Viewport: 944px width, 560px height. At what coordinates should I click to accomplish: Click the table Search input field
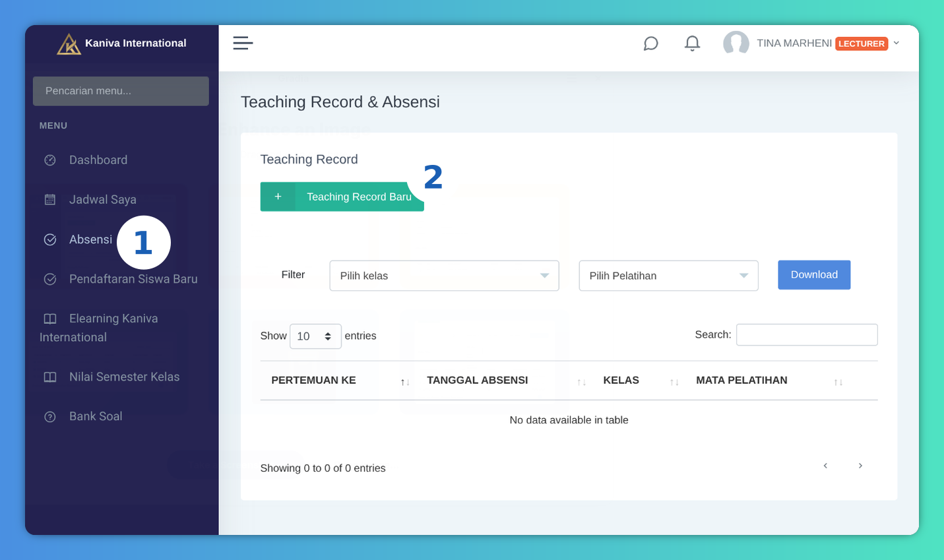[x=806, y=335]
